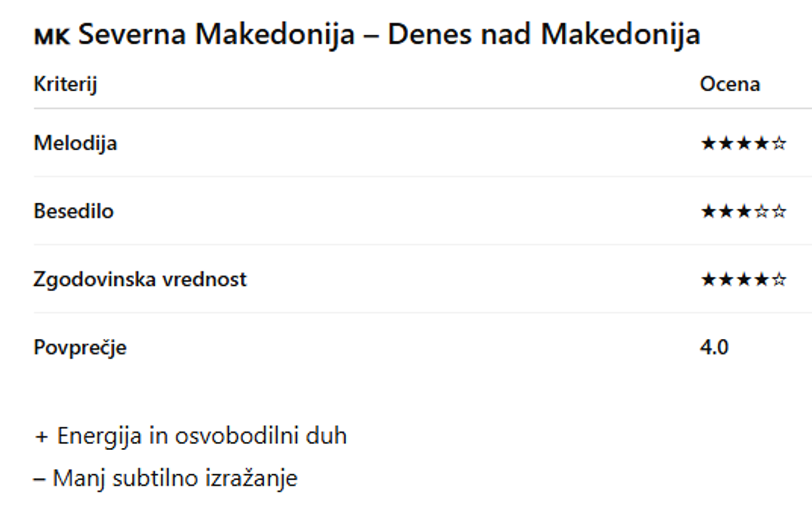The width and height of the screenshot is (812, 512).
Task: Select the heading Severna Makedonija – Denes nad Makedonija
Action: tap(389, 34)
